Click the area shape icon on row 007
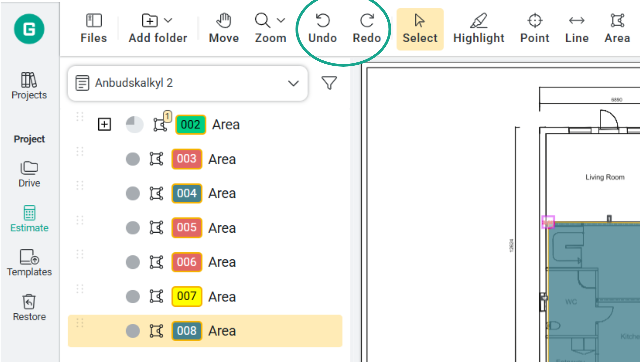This screenshot has width=644, height=362. [156, 296]
